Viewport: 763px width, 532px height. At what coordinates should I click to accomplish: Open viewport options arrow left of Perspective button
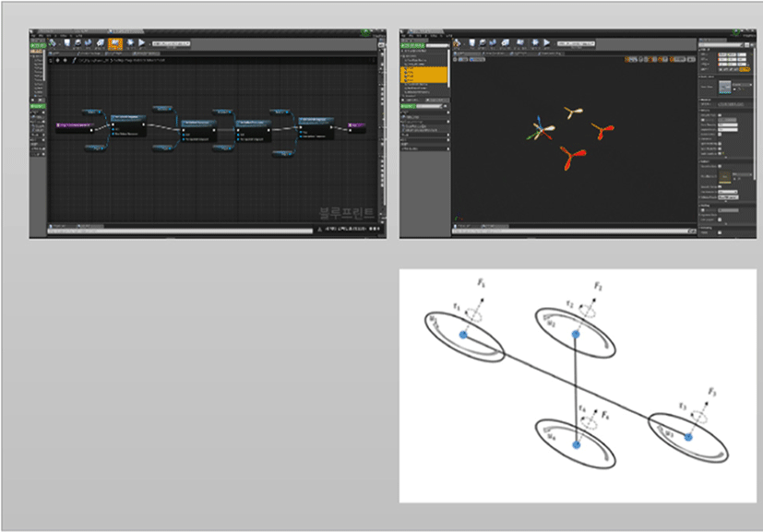point(455,59)
